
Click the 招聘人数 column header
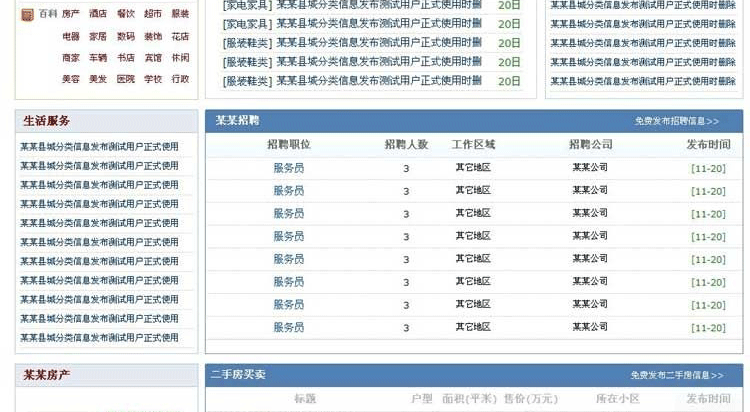pyautogui.click(x=406, y=145)
